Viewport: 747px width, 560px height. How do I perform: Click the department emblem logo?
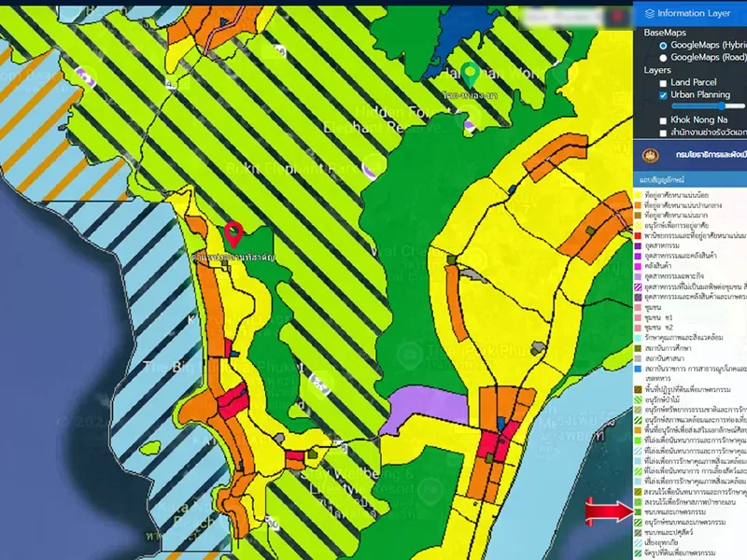[651, 155]
